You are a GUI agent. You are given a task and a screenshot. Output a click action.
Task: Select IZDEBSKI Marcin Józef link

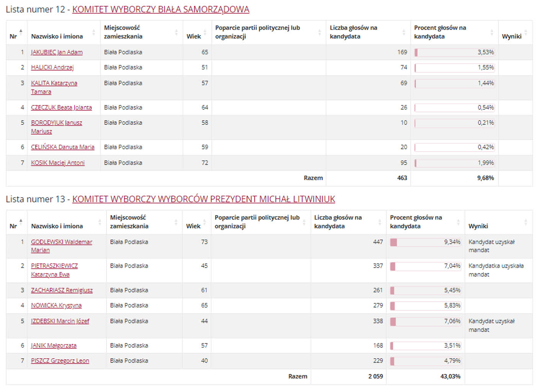pyautogui.click(x=60, y=321)
